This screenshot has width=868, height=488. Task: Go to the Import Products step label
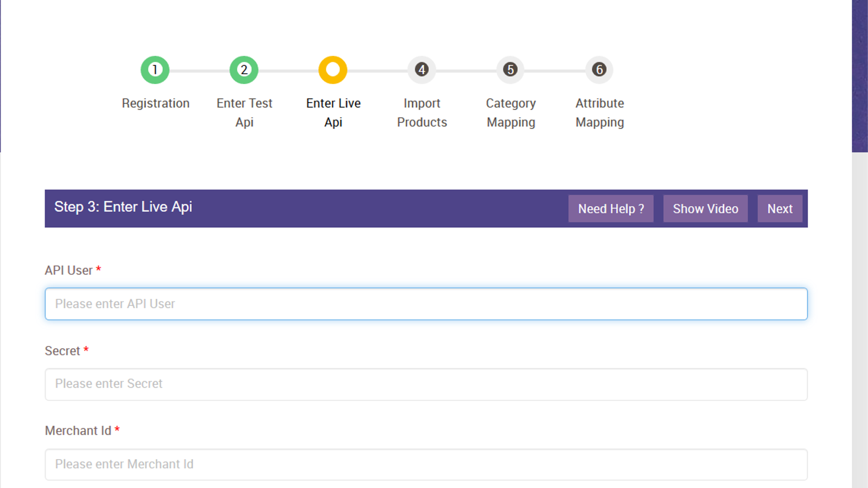tap(422, 112)
